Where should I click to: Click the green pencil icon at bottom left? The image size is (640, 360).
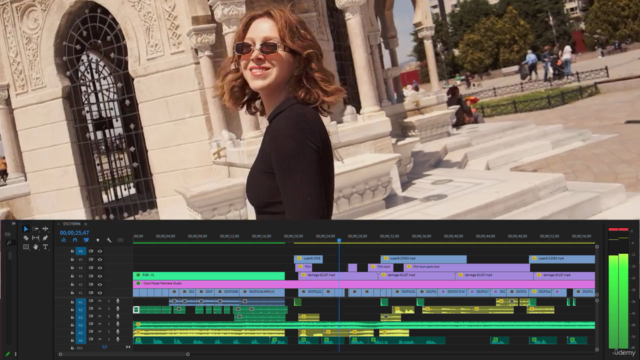[x=7, y=354]
